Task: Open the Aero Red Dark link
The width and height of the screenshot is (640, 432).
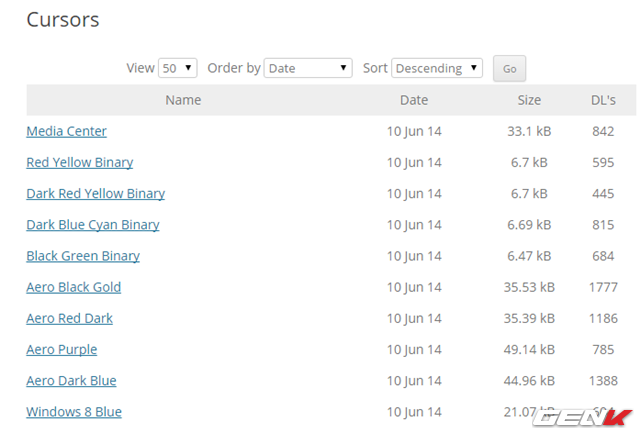Action: (69, 318)
